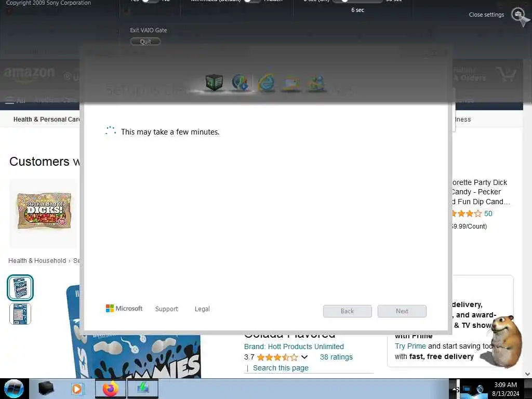The image size is (532, 399).
Task: Select the second product image thumbnail
Action: click(20, 314)
